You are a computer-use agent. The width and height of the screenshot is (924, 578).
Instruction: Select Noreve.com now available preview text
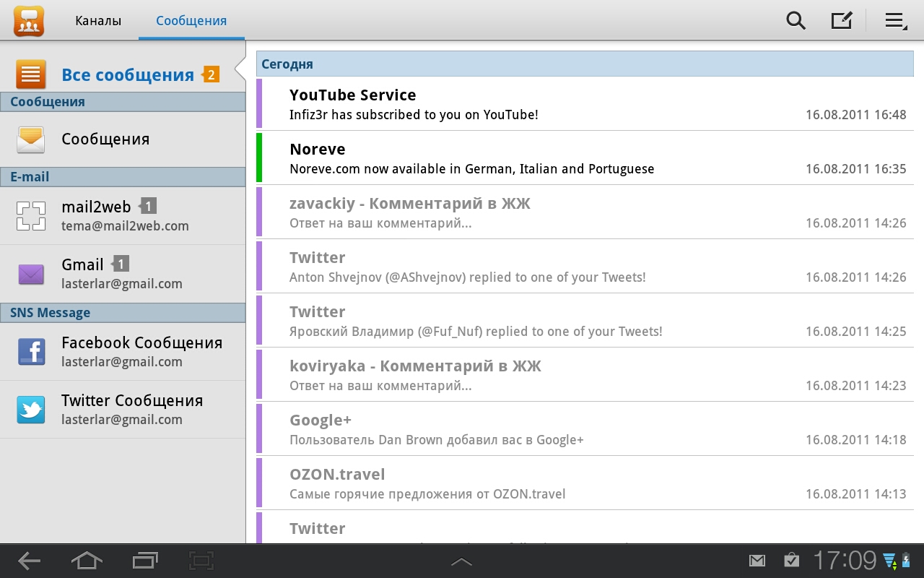[471, 169]
